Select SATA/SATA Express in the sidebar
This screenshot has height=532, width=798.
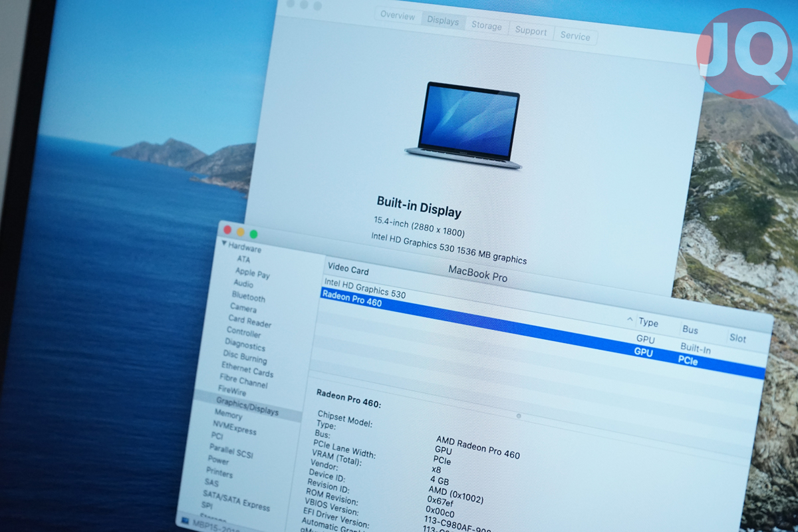236,499
